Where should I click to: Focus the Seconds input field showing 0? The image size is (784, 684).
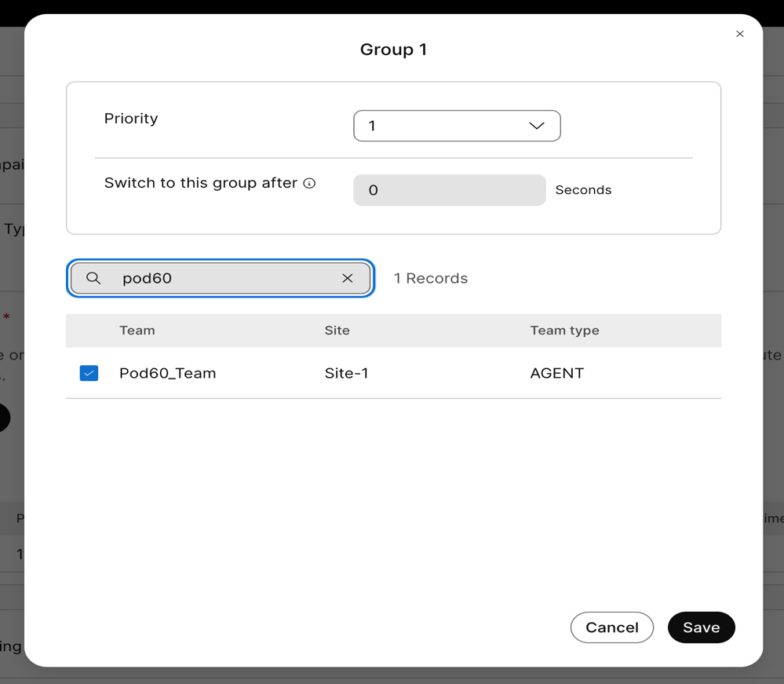pos(449,190)
